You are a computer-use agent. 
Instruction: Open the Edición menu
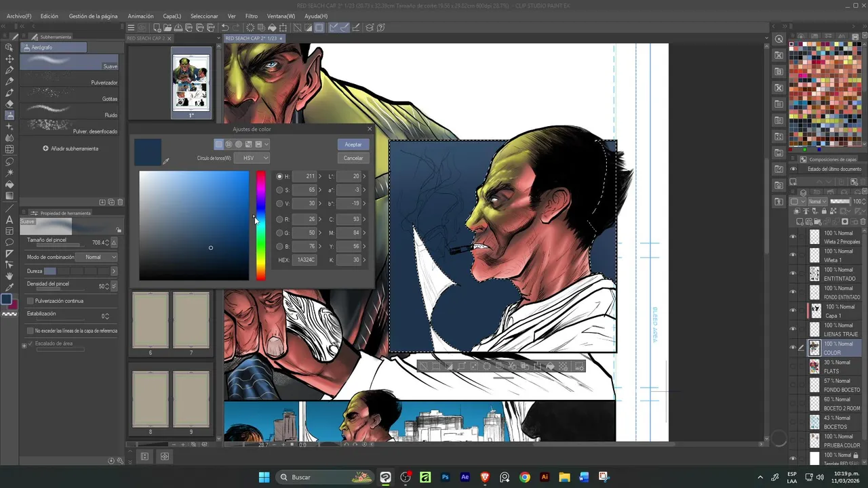coord(50,16)
